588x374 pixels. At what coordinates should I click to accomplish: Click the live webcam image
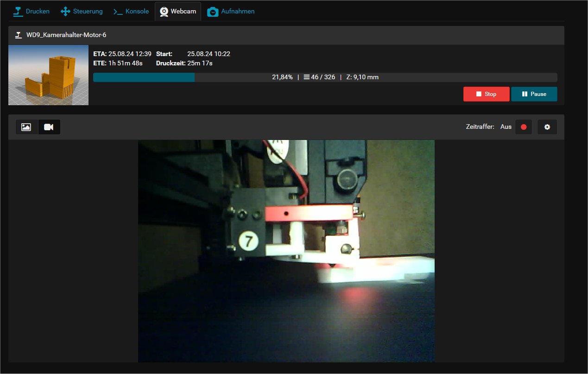(x=286, y=251)
